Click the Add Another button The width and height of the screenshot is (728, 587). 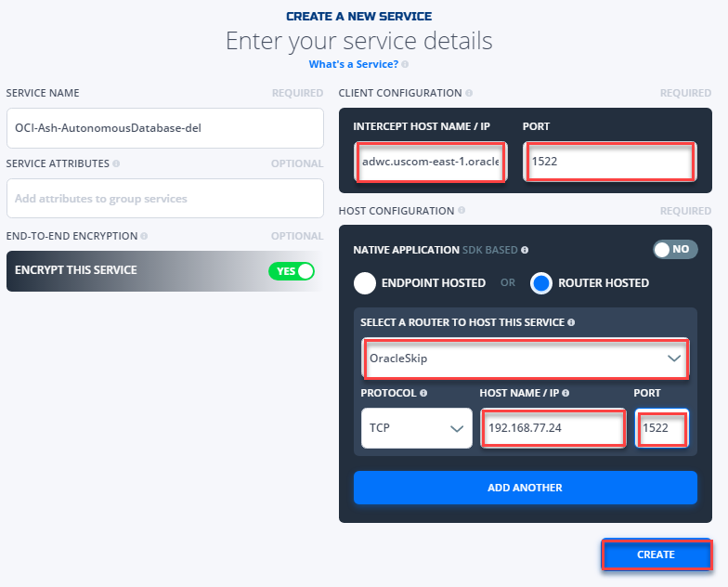pyautogui.click(x=526, y=488)
